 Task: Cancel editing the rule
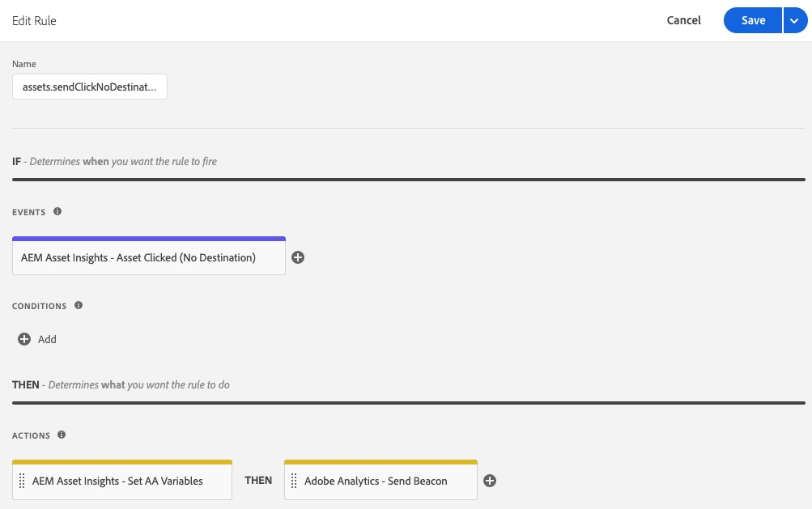[x=684, y=21]
